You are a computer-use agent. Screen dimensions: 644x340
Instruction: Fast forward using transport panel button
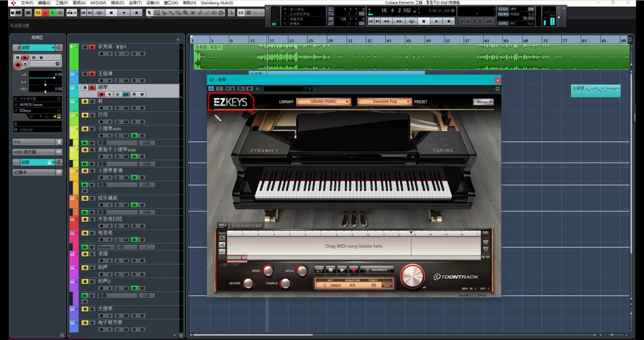click(399, 21)
